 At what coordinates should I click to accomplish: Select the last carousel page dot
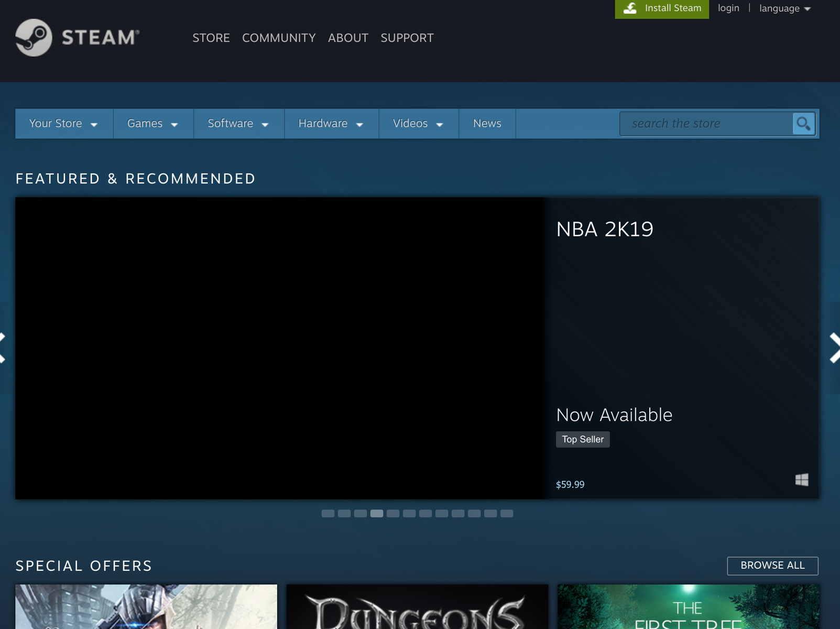pos(507,514)
